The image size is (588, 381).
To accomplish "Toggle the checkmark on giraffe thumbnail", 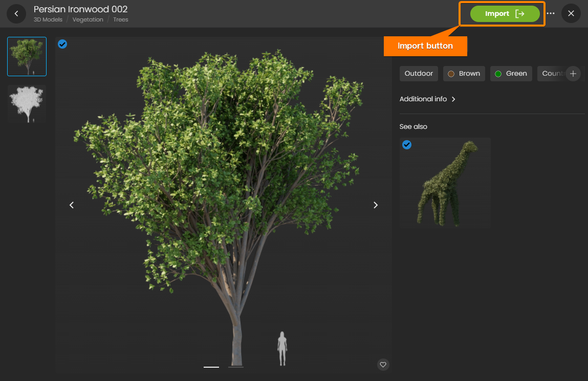I will tap(407, 145).
